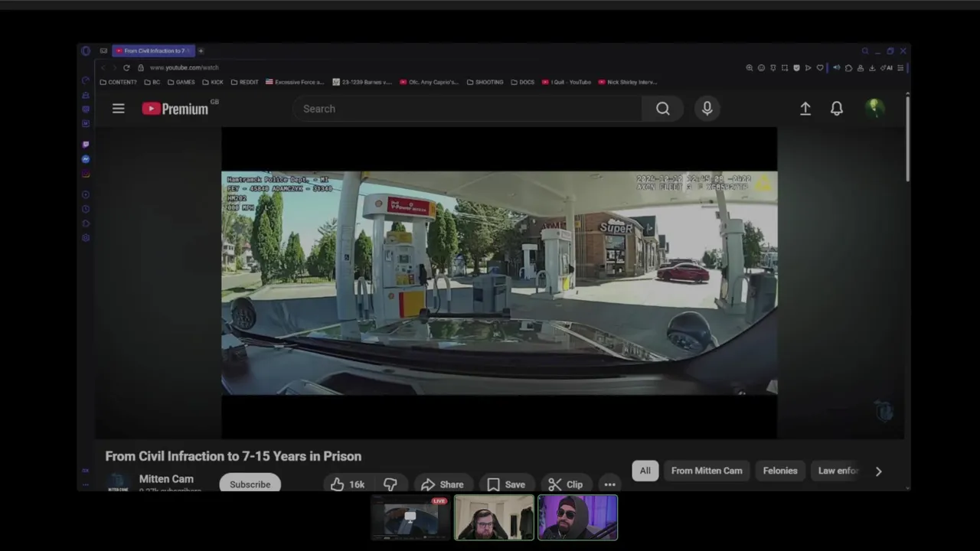Open downloads arrow icon in toolbar
This screenshot has height=551, width=980.
click(872, 68)
